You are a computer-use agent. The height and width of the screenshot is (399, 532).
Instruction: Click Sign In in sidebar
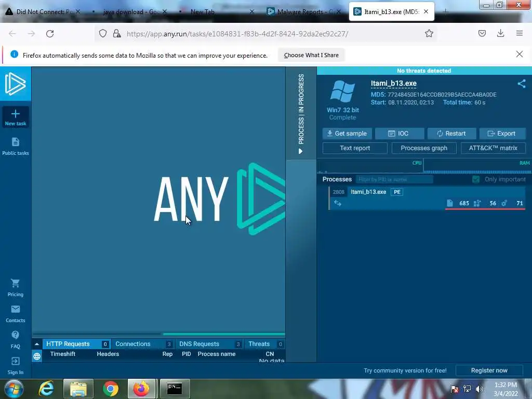tap(15, 366)
